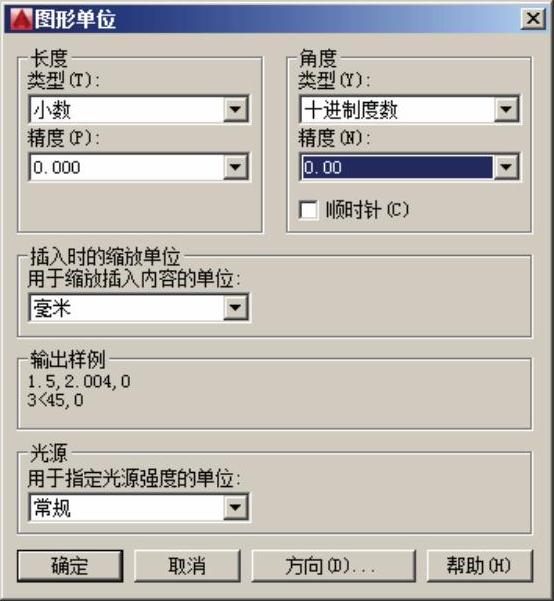Enable the 顺时针 checkbox
This screenshot has width=554, height=601.
coord(308,210)
